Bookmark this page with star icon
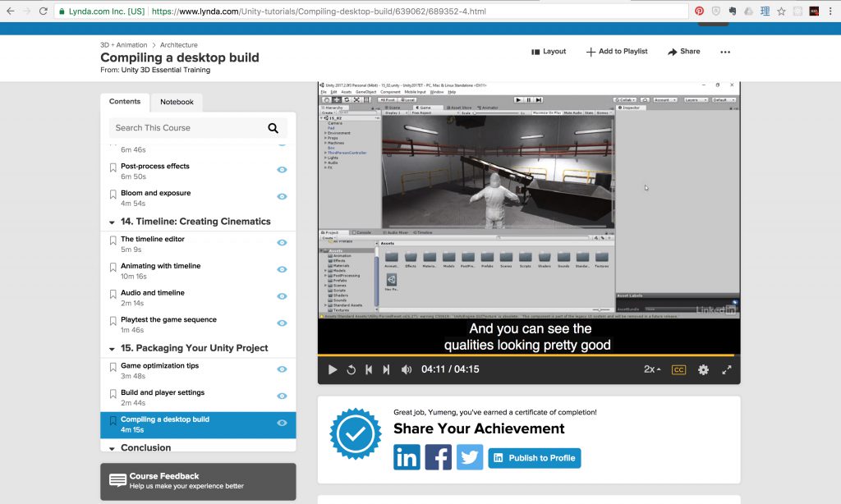 pyautogui.click(x=782, y=11)
